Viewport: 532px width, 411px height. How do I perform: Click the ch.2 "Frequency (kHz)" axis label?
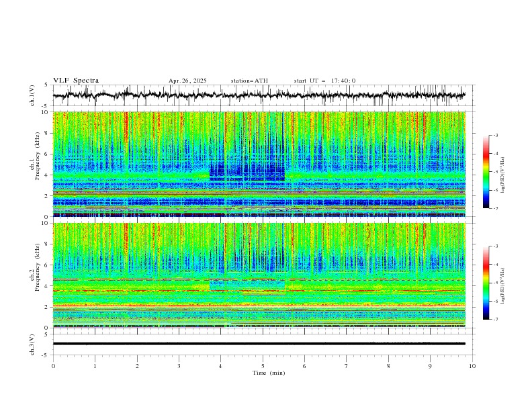pos(38,267)
